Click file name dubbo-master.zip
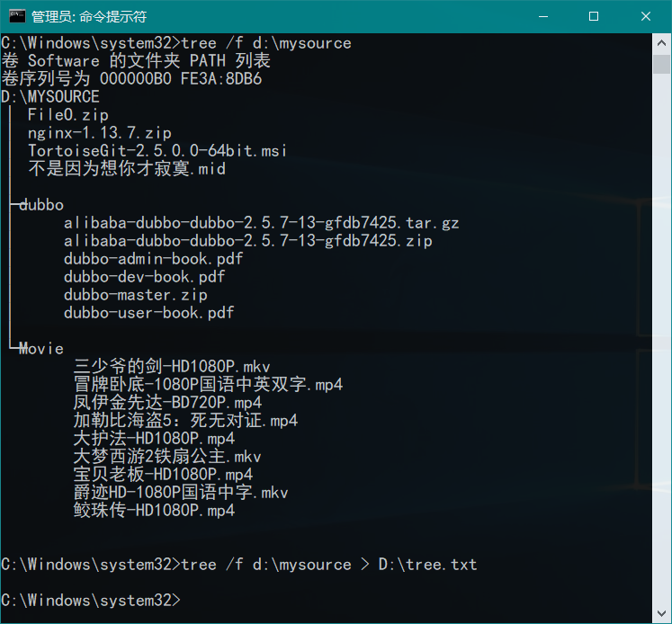 (136, 295)
